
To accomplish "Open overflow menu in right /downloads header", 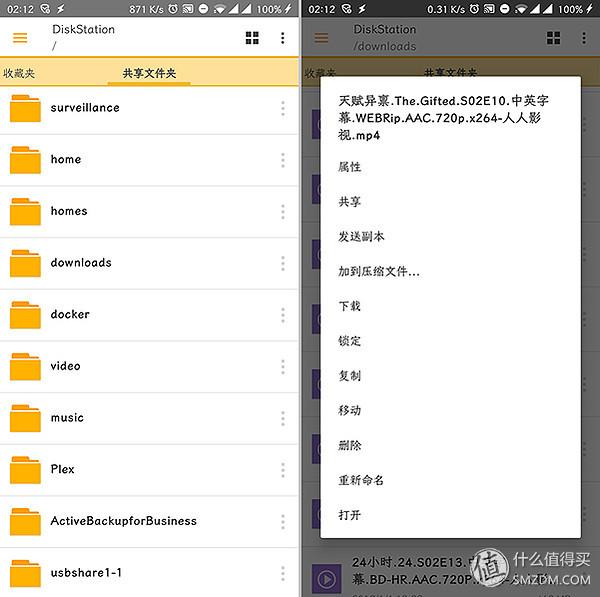I will pos(584,38).
